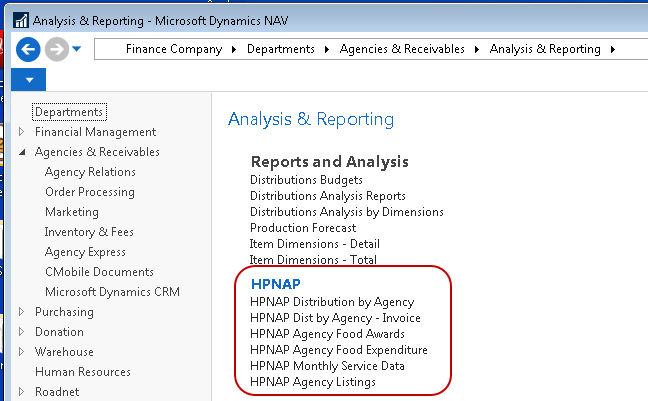Select Departments in the navigation tree
Image resolution: width=648 pixels, height=401 pixels.
tap(69, 112)
